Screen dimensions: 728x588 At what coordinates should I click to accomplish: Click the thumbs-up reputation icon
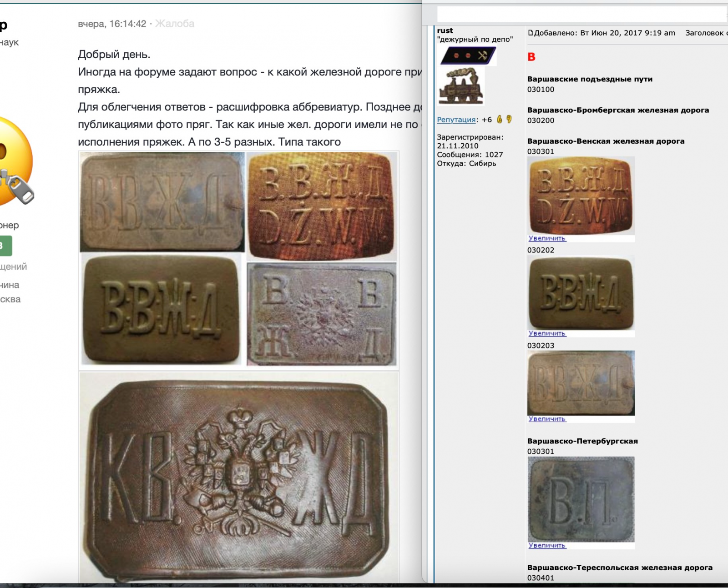point(499,120)
